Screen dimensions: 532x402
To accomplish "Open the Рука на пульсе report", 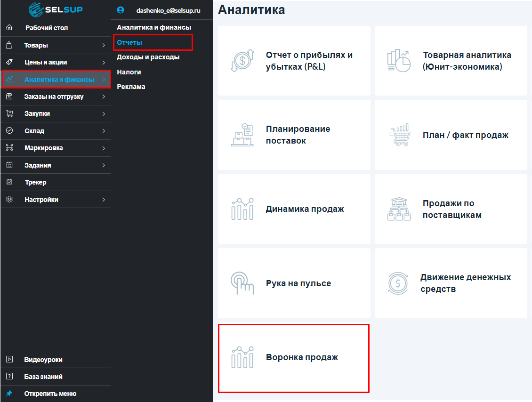I will click(x=294, y=283).
